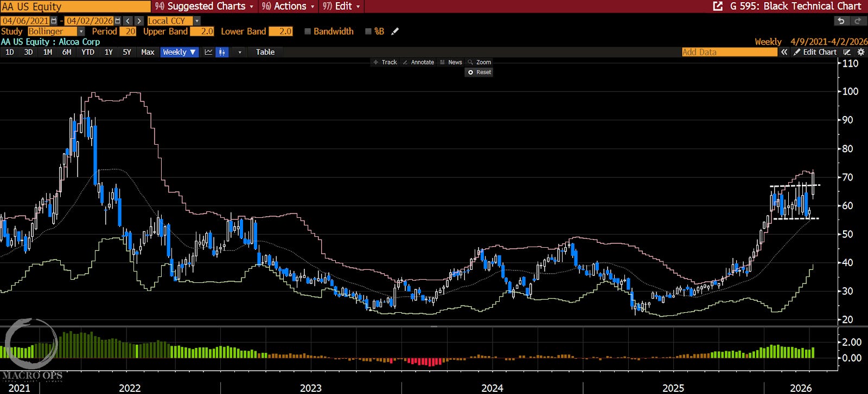Shift date range backward with left arrow
Viewport: 868px width, 394px height.
point(127,21)
